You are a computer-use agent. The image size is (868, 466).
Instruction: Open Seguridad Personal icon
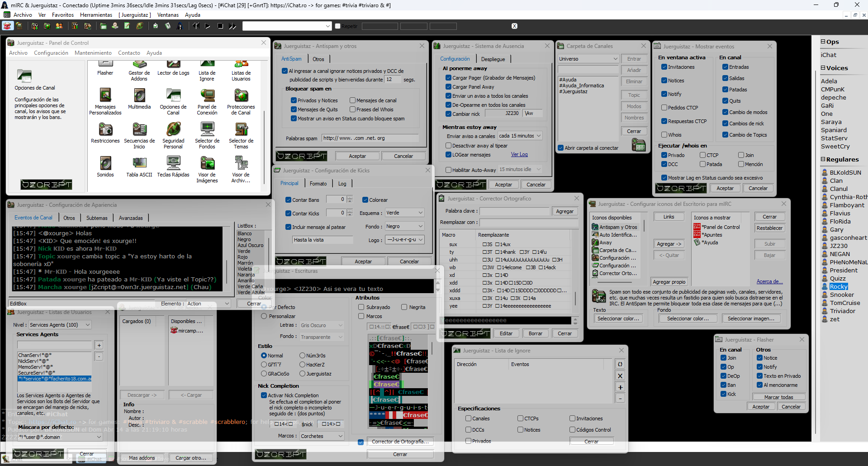click(x=173, y=135)
